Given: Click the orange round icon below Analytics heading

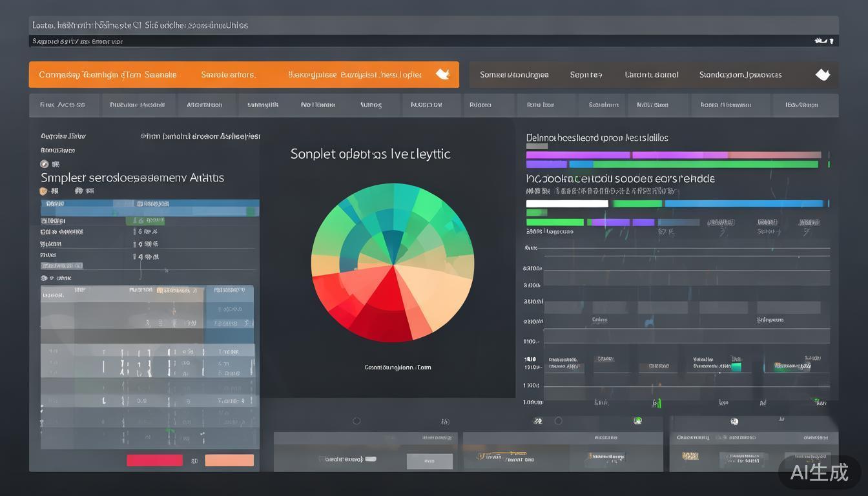Looking at the screenshot, I should pos(44,191).
